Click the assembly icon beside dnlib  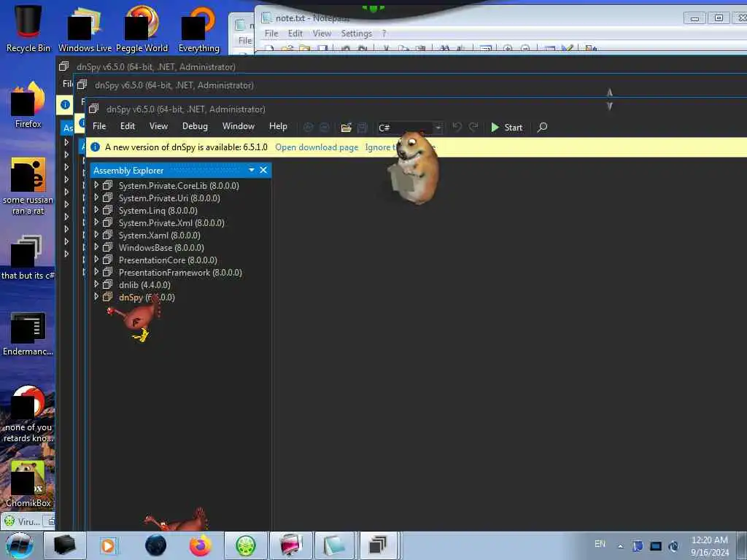[x=108, y=284]
